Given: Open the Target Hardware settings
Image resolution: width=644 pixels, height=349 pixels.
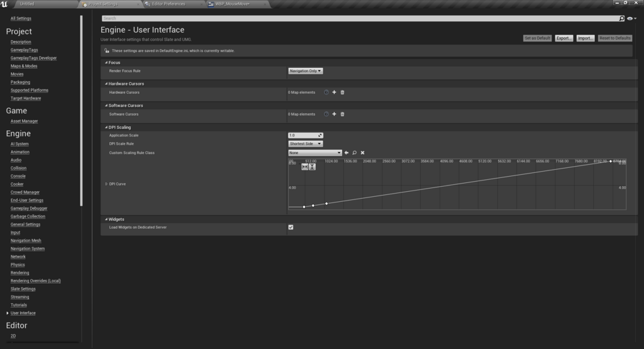Looking at the screenshot, I should tap(26, 98).
